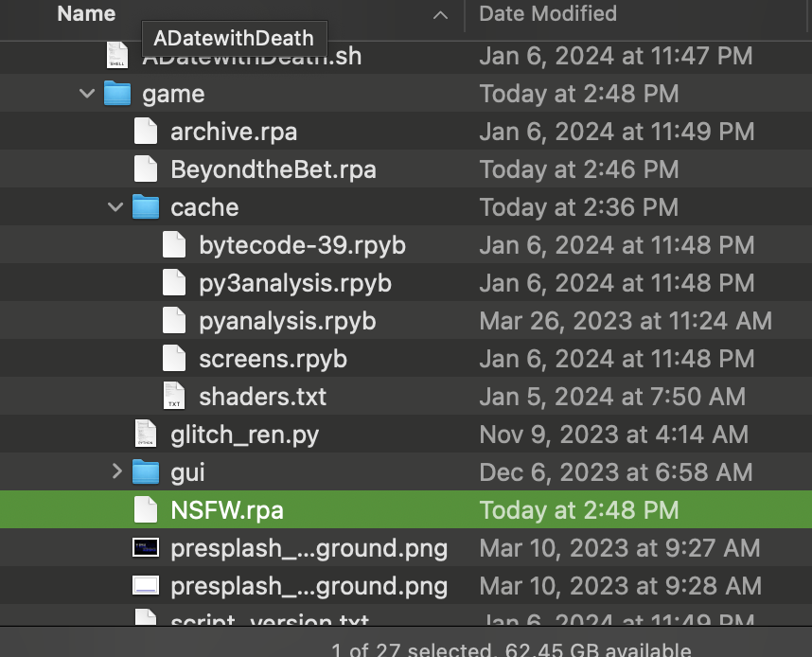
Task: Click the dark presplash background PNG thumbnail
Action: (x=145, y=548)
